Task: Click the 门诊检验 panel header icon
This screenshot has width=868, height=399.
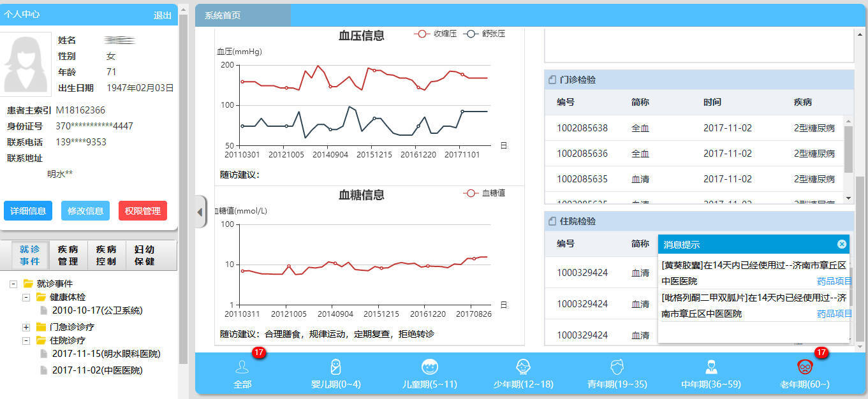Action: point(552,80)
